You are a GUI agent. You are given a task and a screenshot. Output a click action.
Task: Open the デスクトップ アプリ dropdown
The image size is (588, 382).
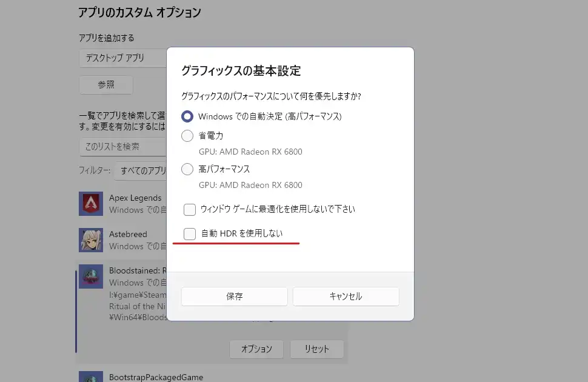pyautogui.click(x=122, y=58)
